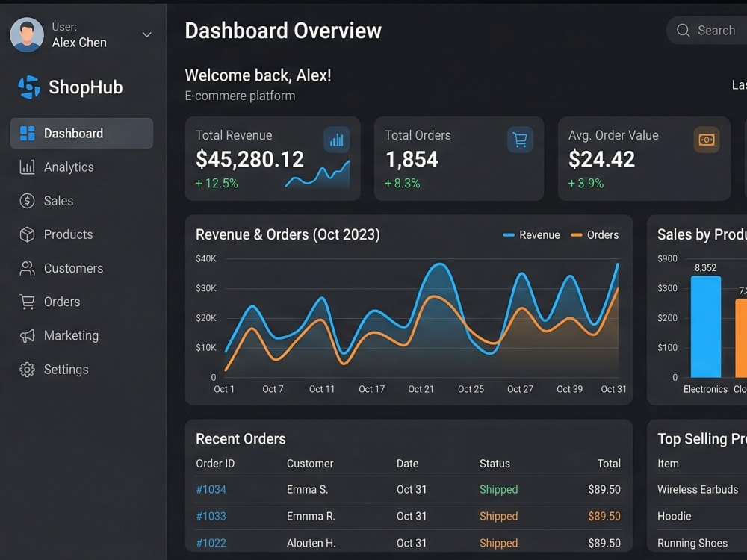Click the +8.3% orders change
747x560 pixels.
(x=403, y=184)
